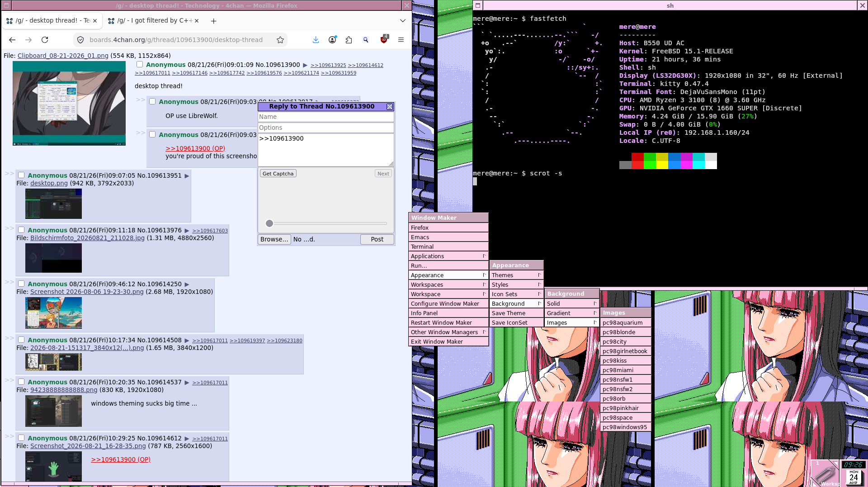Screen dimensions: 868x487
Task: Open the uBlock Origin extension icon
Action: [384, 39]
